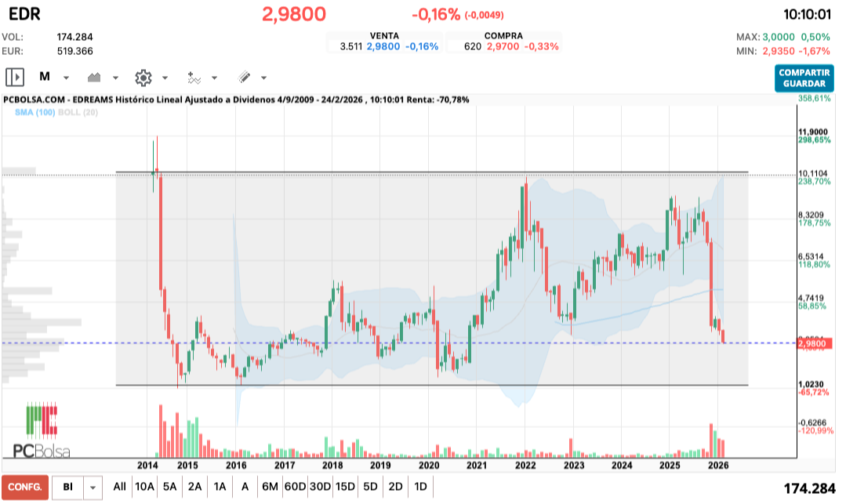The image size is (846, 504).
Task: Click the 2022 label on time axis
Action: coord(525,465)
